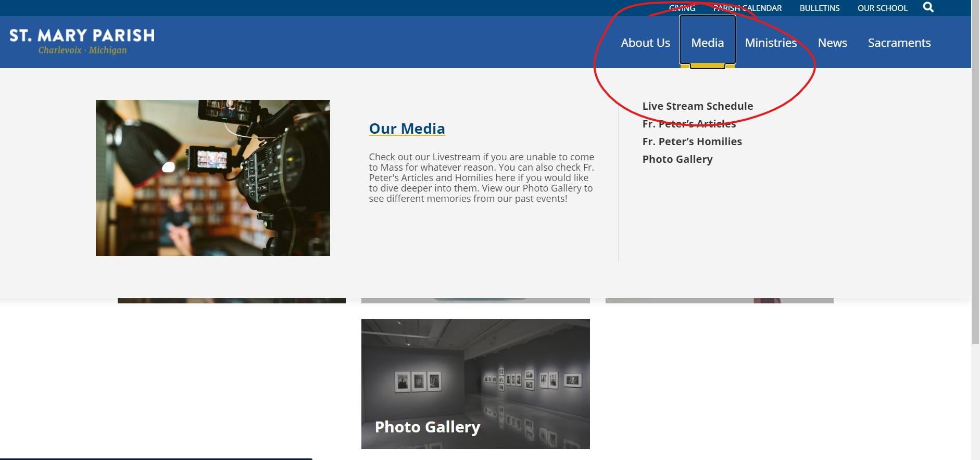Collapse the Media dropdown menu
980x460 pixels.
point(707,43)
